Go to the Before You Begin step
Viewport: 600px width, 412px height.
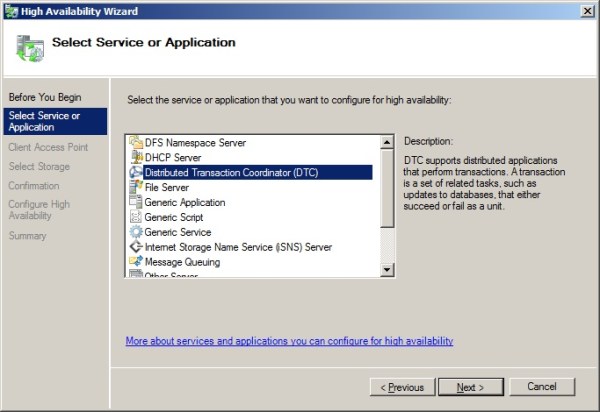[x=45, y=96]
